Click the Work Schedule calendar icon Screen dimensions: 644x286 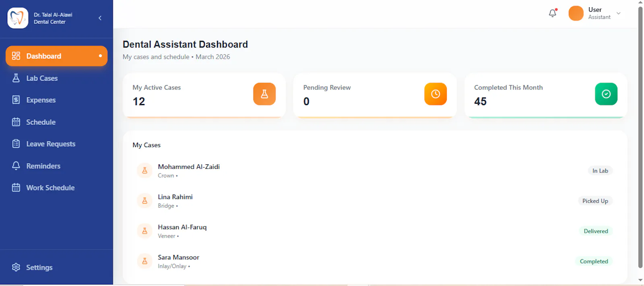coord(16,188)
